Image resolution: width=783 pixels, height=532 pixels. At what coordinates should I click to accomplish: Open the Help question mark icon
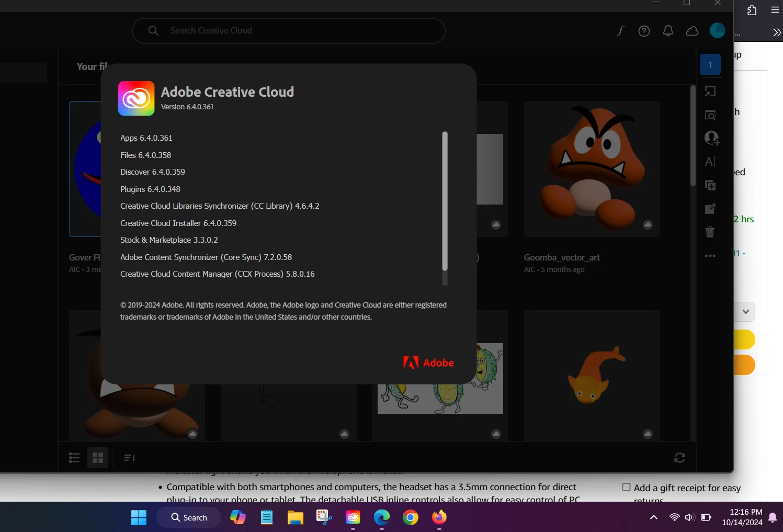pyautogui.click(x=644, y=31)
